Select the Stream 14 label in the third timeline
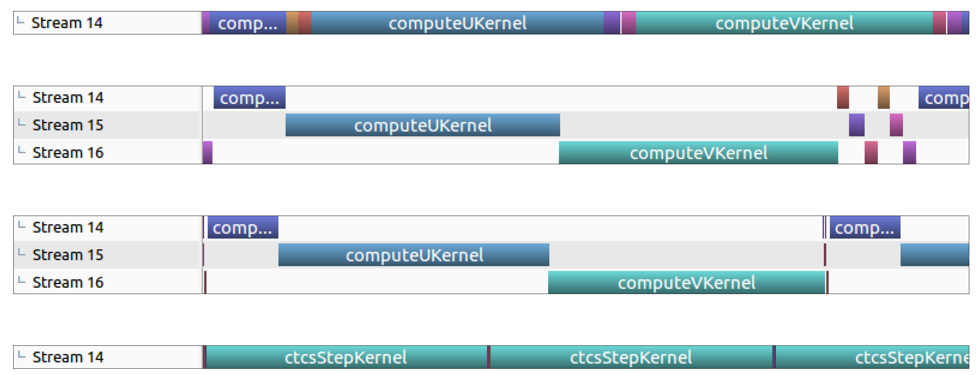The height and width of the screenshot is (375, 980). click(68, 227)
